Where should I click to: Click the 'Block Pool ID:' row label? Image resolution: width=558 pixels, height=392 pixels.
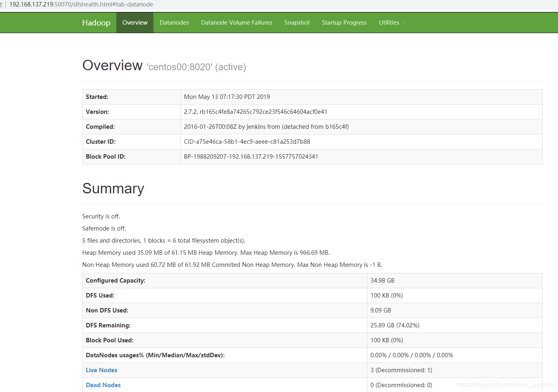[106, 157]
